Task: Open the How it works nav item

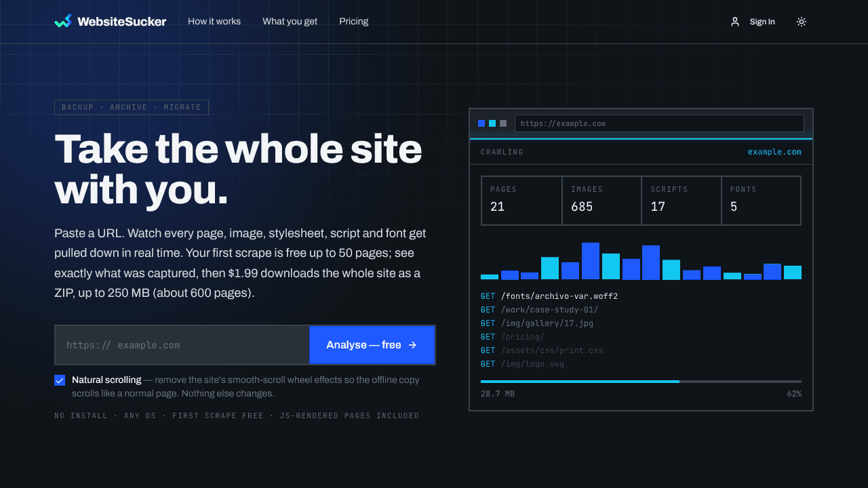Action: click(x=214, y=22)
